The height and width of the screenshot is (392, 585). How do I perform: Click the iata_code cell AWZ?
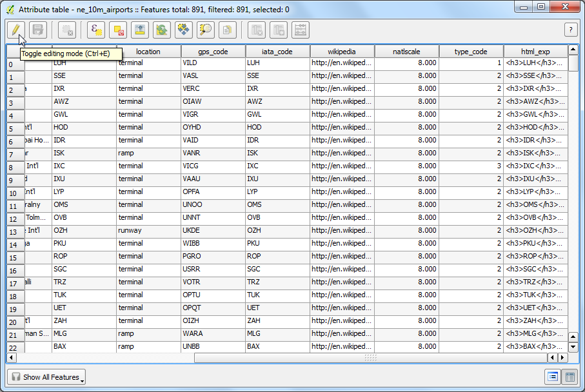click(277, 101)
